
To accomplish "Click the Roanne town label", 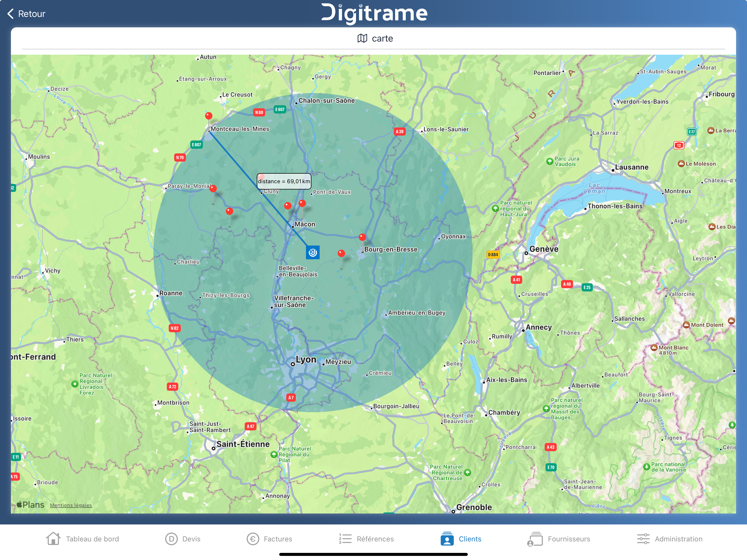I will coord(171,293).
